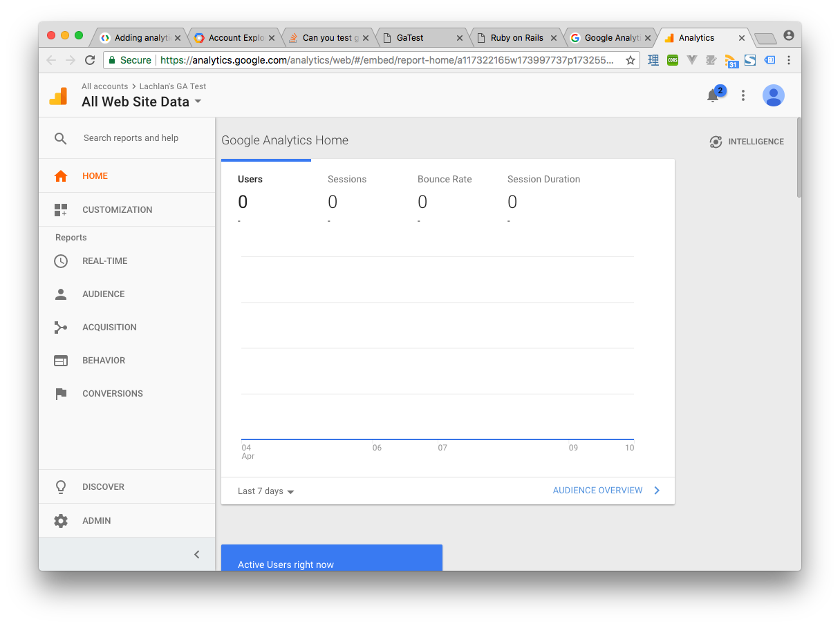
Task: Open the AUDIENCE reports section
Action: (127, 294)
